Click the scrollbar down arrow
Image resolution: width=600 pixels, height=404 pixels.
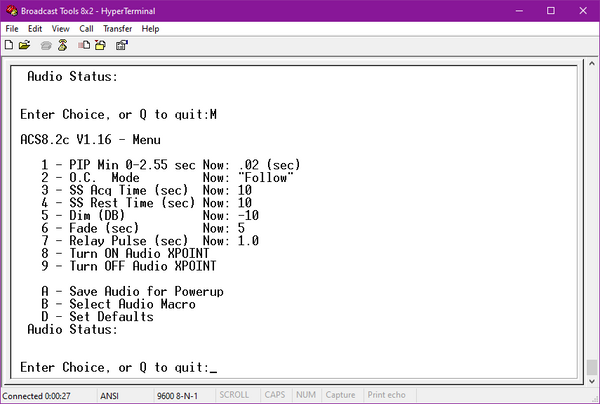(x=592, y=381)
